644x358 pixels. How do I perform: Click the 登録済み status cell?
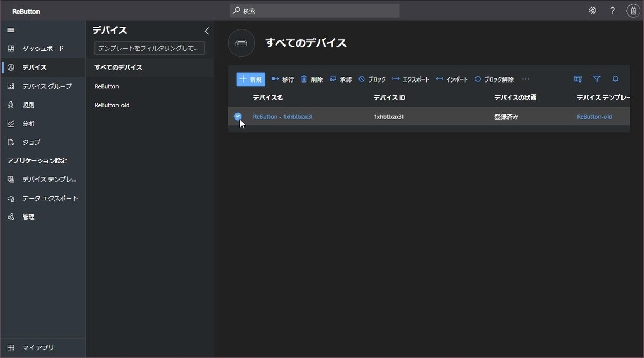pyautogui.click(x=506, y=117)
